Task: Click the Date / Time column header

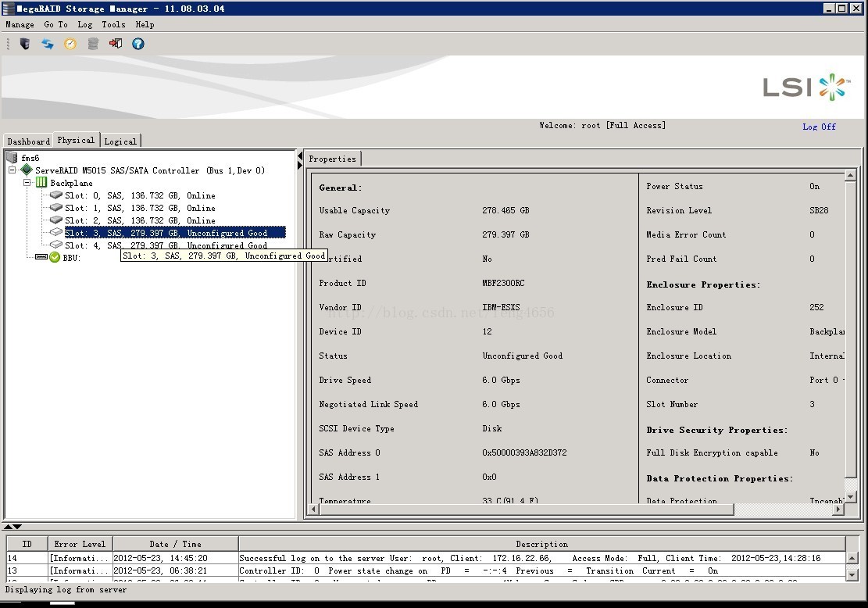Action: click(x=176, y=544)
